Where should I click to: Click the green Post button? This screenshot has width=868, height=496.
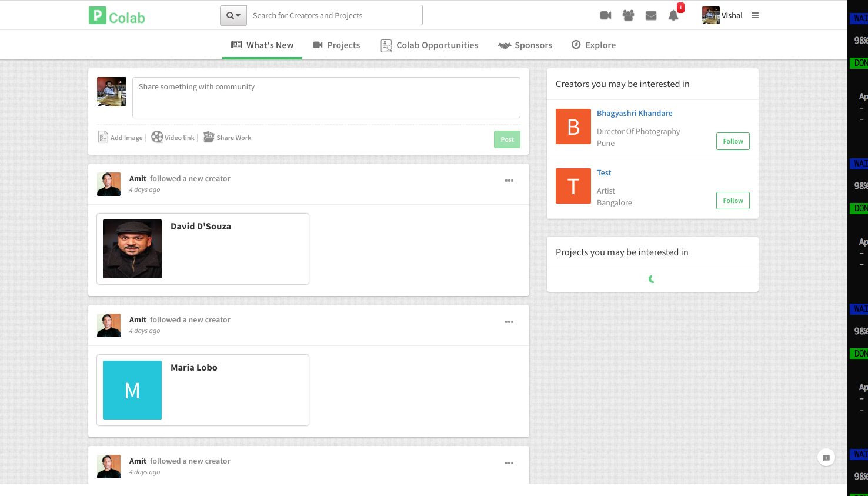click(507, 139)
